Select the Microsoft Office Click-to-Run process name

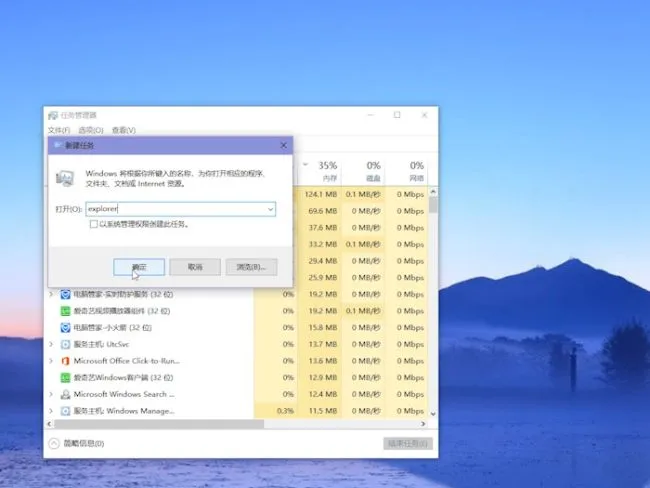pos(126,361)
